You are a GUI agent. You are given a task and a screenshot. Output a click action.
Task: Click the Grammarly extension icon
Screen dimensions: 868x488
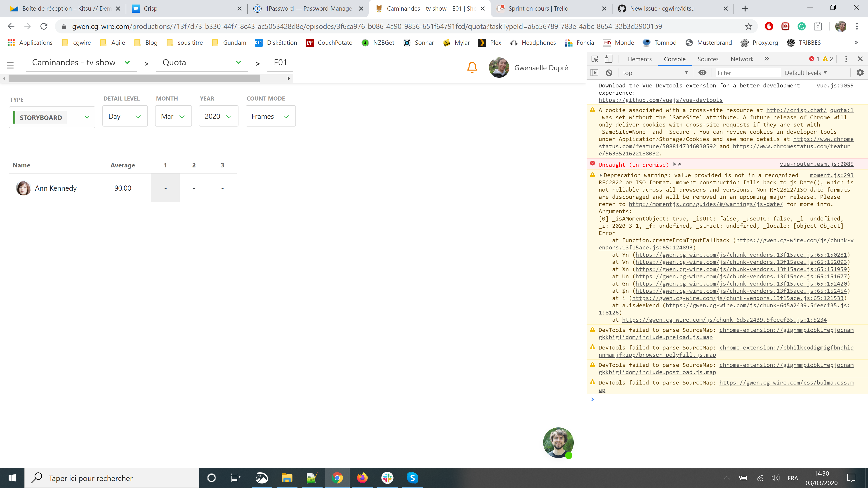click(x=802, y=27)
